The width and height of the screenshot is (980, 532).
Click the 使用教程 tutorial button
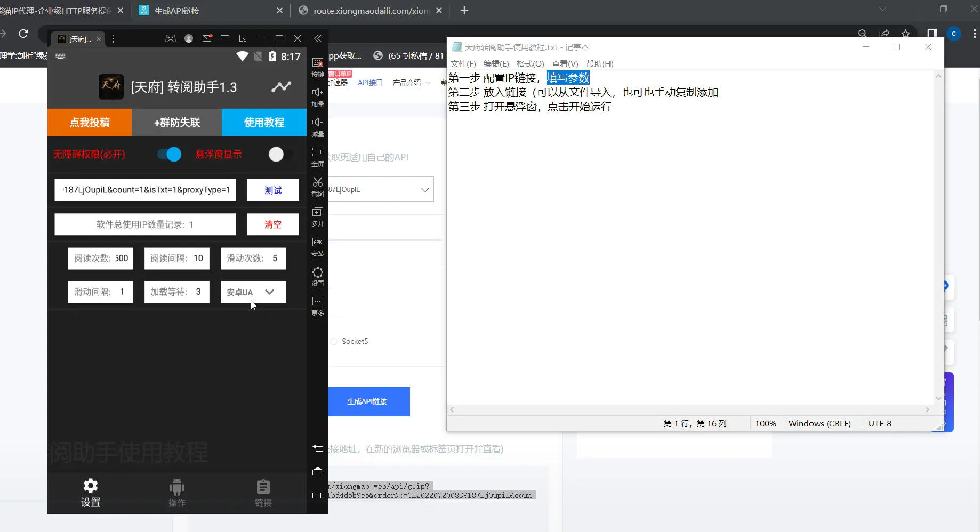pyautogui.click(x=264, y=122)
